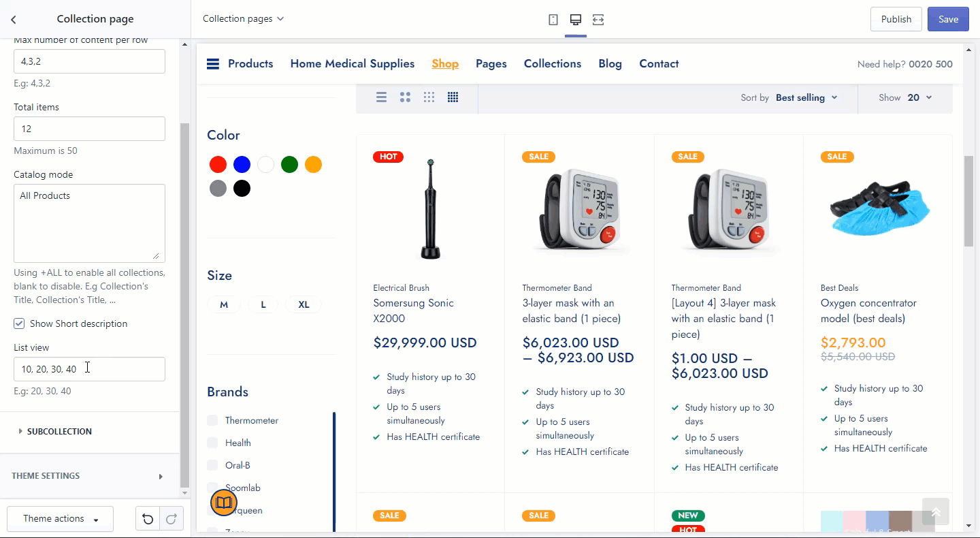Go back using the left arrow icon
The width and height of the screenshot is (980, 538).
tap(14, 19)
